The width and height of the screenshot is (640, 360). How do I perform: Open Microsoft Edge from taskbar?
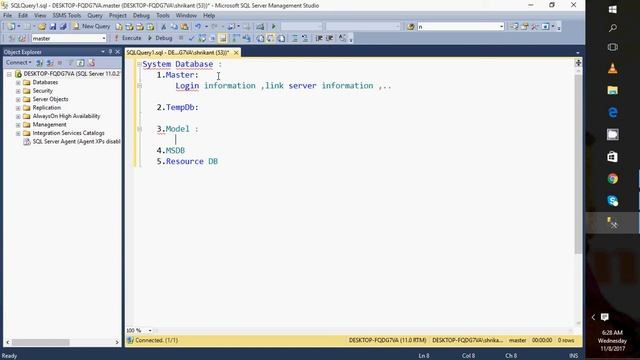[612, 112]
